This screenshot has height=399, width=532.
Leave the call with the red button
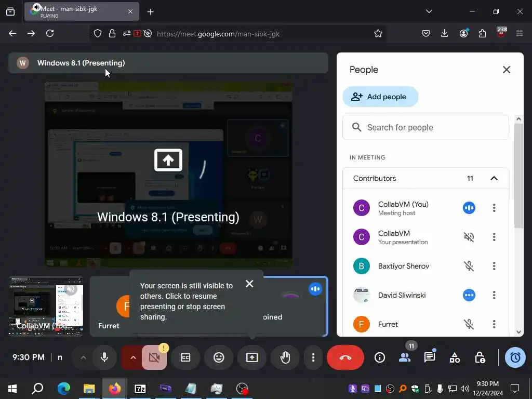pos(345,357)
